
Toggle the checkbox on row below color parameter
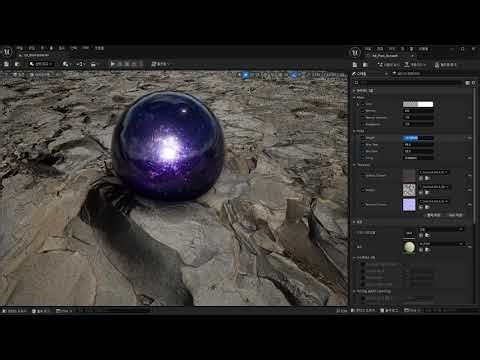[363, 111]
